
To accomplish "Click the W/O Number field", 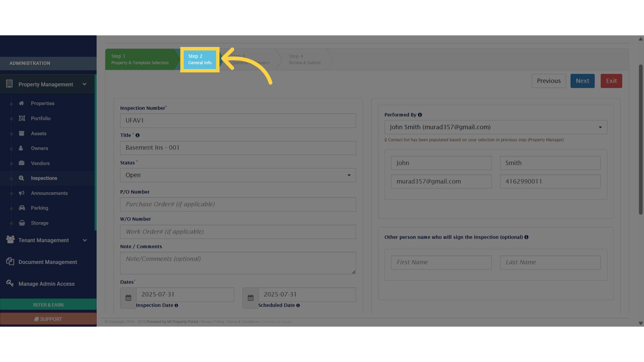I will click(238, 232).
